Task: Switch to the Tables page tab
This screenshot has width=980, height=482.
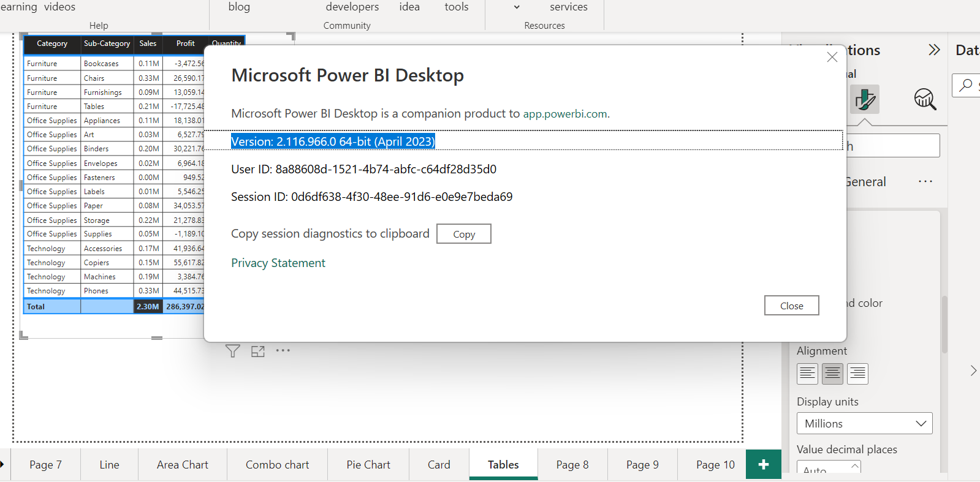Action: coord(503,464)
